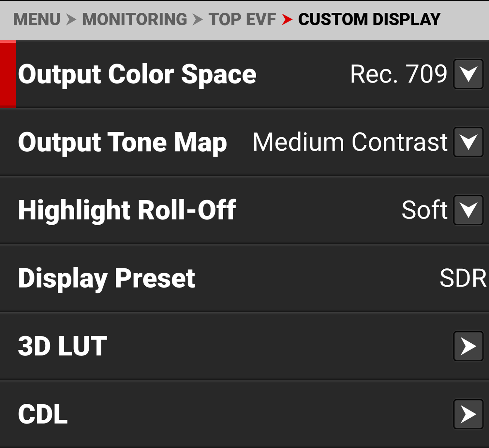
Task: Select the Display Preset row label
Action: (107, 278)
